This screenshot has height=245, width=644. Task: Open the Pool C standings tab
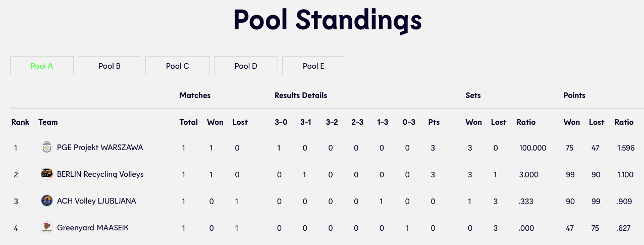[x=177, y=66]
